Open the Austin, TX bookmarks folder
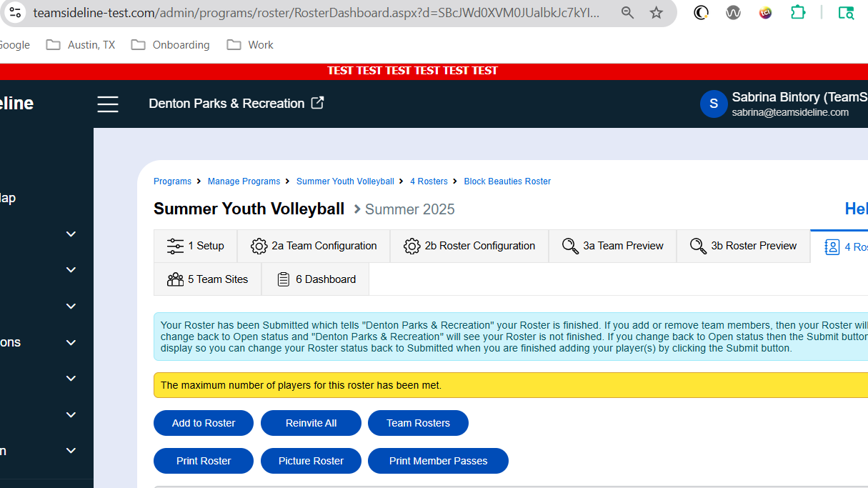868x488 pixels. pos(81,44)
